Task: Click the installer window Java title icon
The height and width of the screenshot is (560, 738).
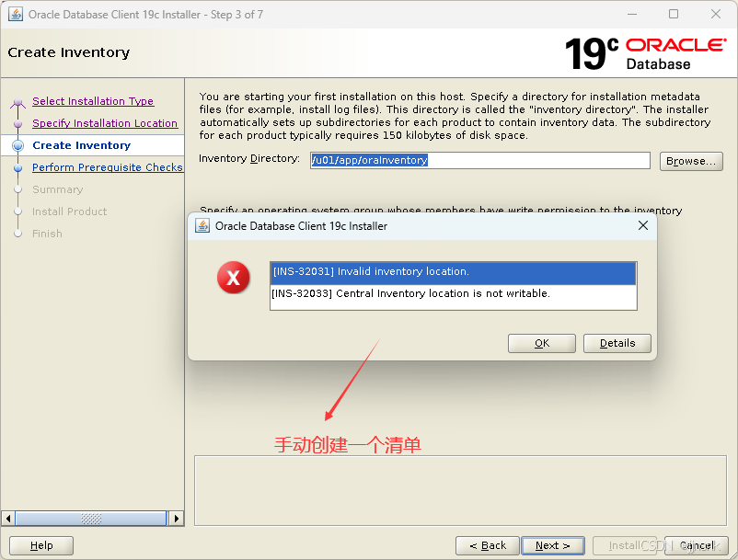Action: pos(16,14)
